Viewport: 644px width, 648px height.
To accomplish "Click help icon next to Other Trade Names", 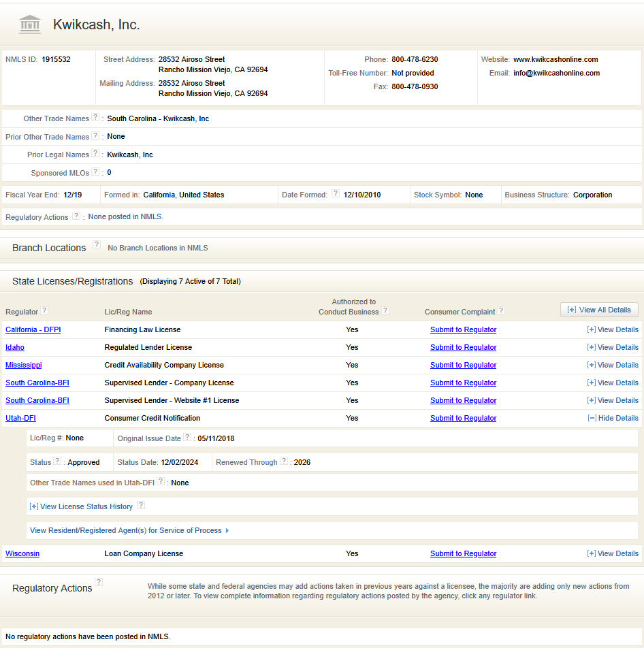I will [x=95, y=118].
